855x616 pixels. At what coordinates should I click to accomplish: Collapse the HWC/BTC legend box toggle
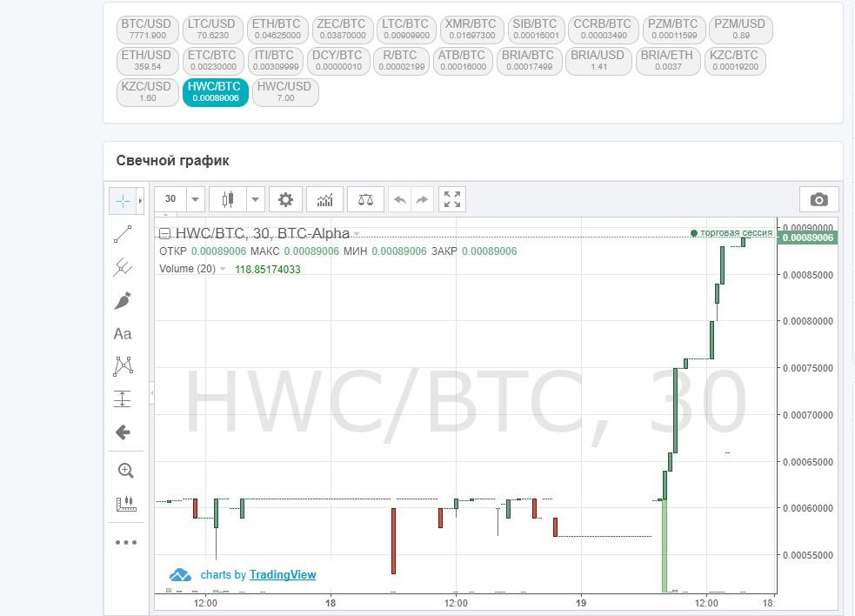click(x=163, y=233)
